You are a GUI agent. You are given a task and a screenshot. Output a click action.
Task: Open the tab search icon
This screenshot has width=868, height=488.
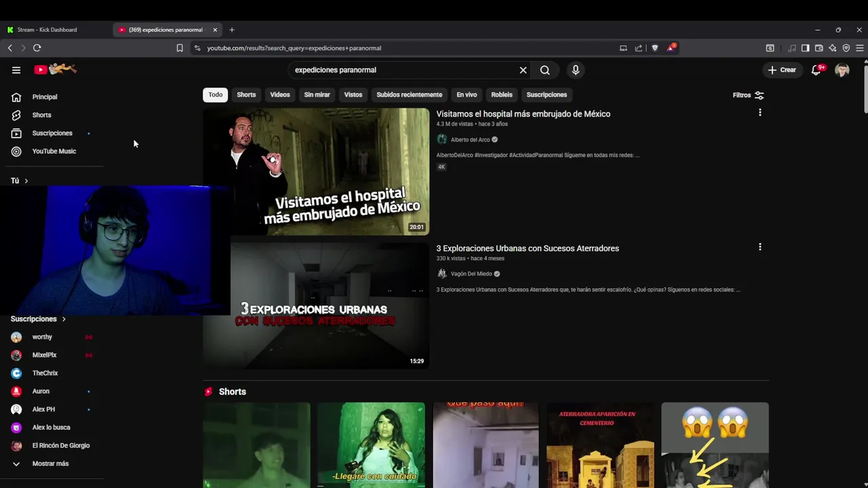coord(770,48)
